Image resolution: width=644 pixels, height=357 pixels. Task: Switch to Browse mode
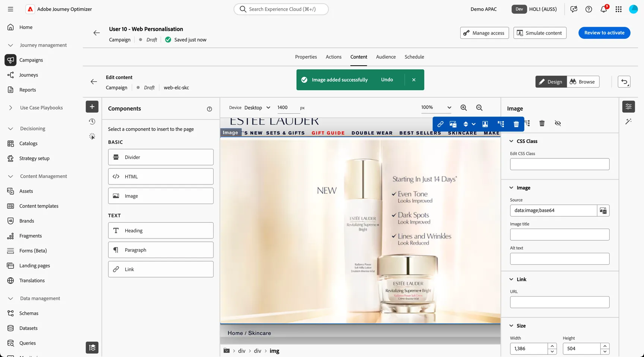[x=583, y=82]
